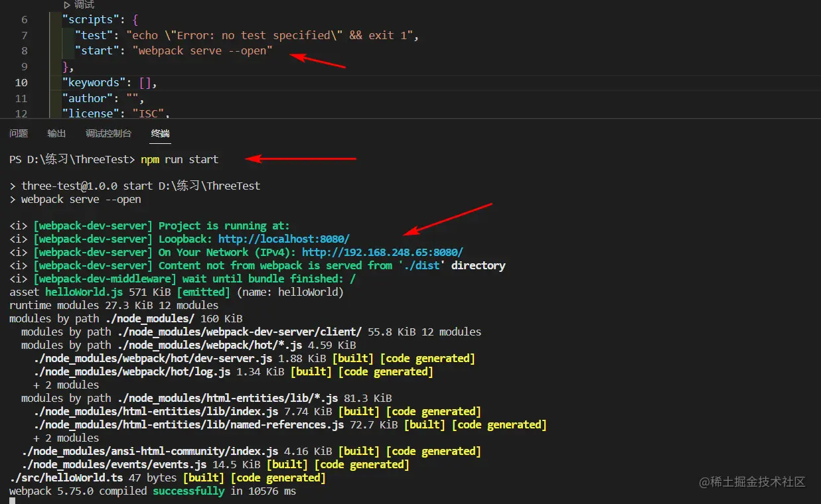This screenshot has width=821, height=504.
Task: Open the http://192.168.248.65:8080/ network link
Action: pyautogui.click(x=382, y=252)
